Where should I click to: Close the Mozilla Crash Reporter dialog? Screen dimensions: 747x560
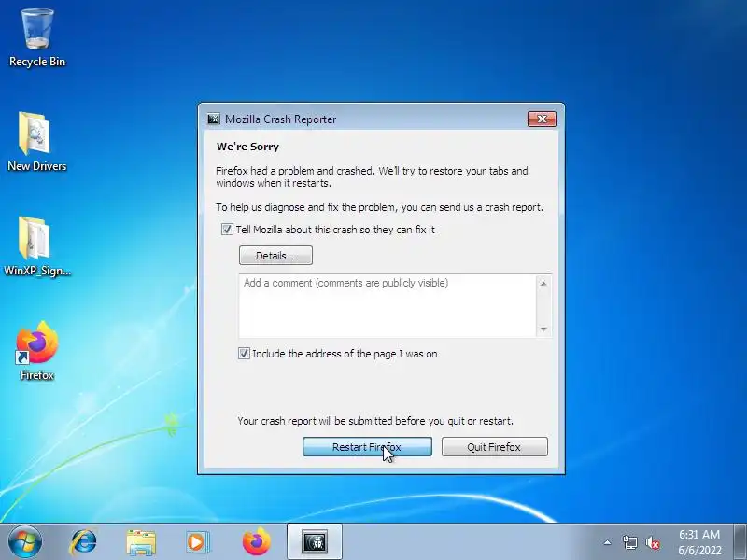542,119
